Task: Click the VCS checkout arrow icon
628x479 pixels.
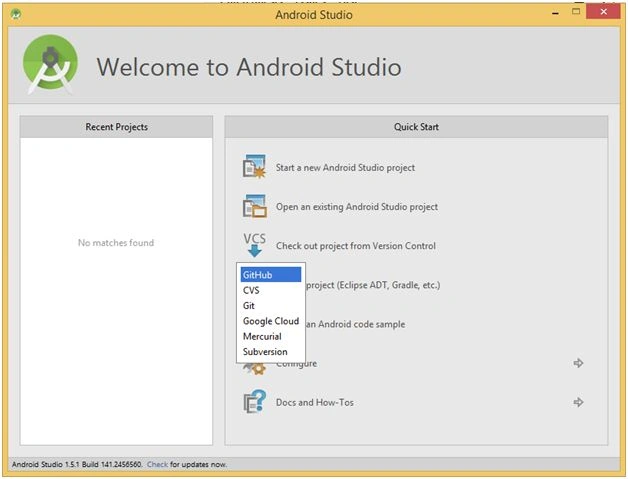Action: pos(254,245)
